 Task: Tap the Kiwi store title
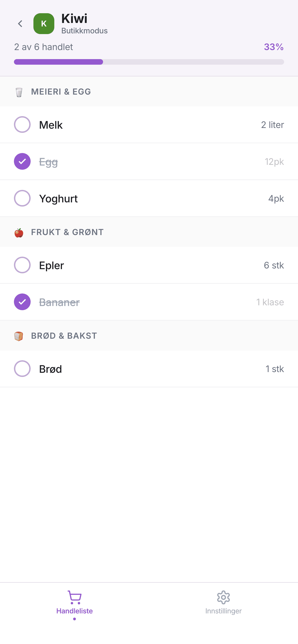pyautogui.click(x=74, y=19)
